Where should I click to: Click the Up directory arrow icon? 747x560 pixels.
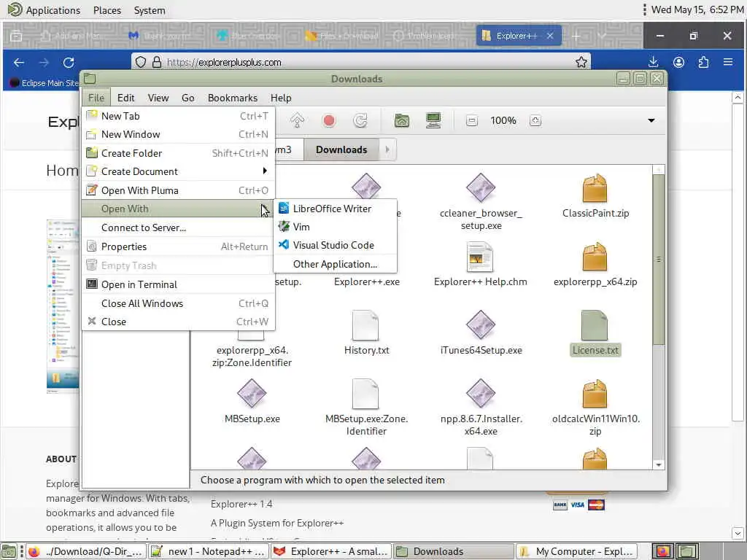298,120
